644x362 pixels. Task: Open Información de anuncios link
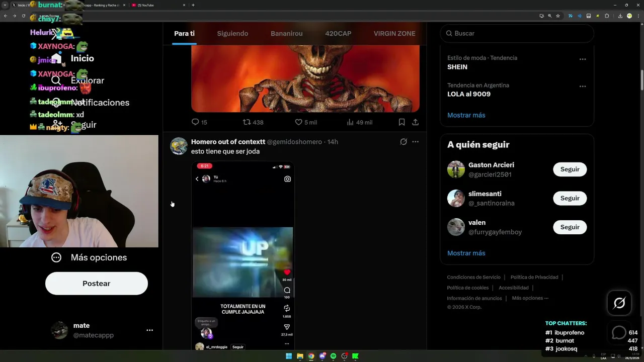click(474, 298)
